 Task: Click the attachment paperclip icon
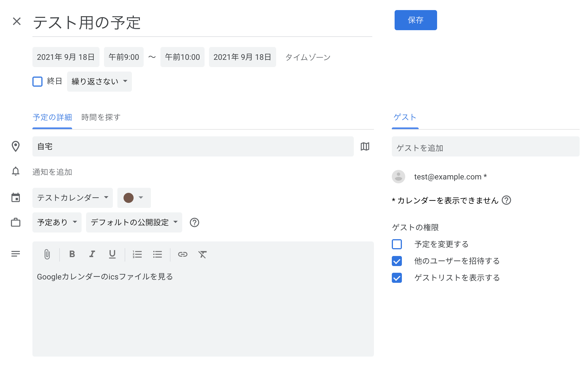47,254
